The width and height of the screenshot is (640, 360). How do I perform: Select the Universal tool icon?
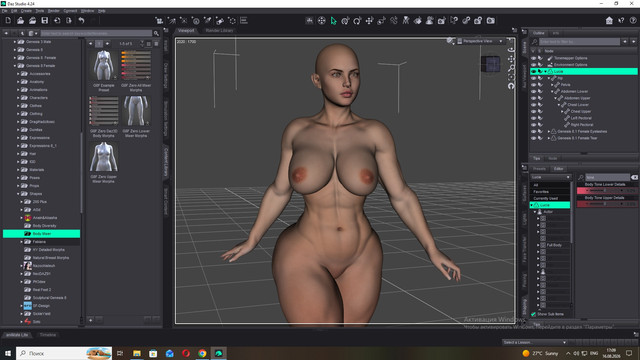(345, 21)
